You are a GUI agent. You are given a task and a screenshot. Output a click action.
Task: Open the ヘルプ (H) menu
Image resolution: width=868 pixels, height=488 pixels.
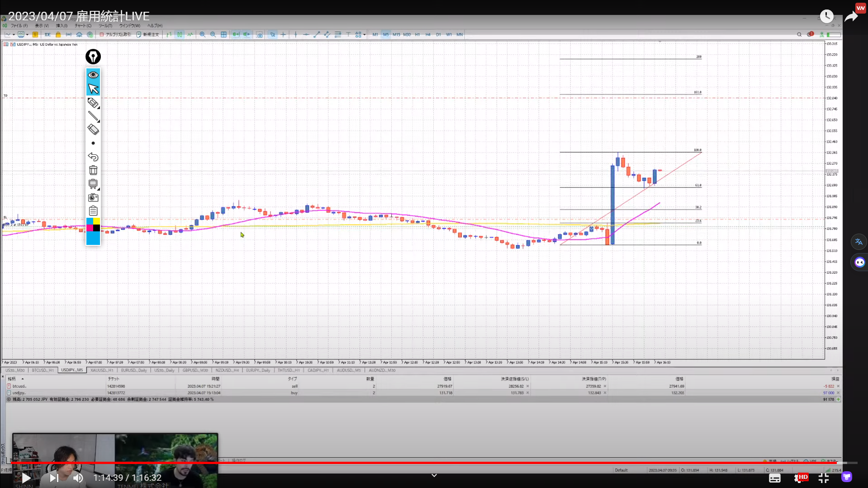[155, 26]
